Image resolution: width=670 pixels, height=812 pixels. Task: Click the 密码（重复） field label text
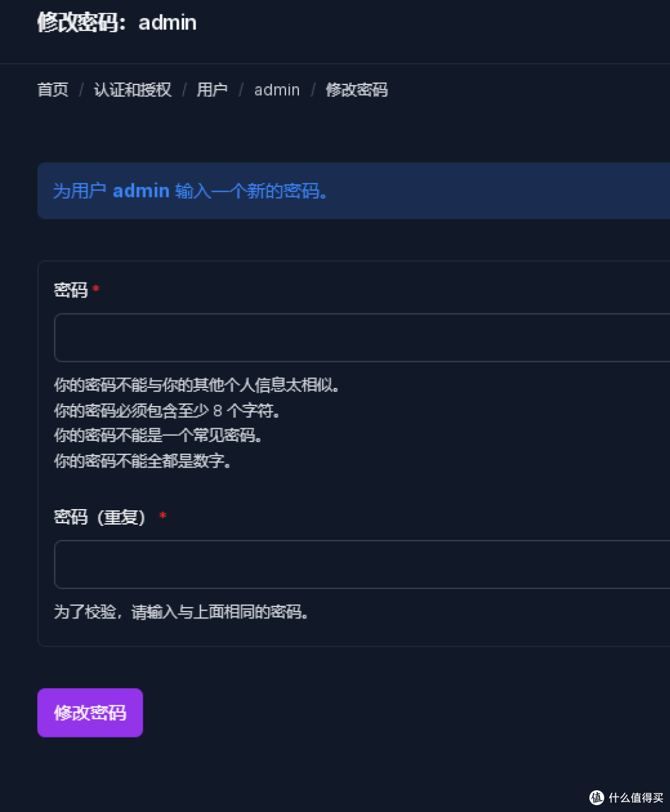click(99, 517)
